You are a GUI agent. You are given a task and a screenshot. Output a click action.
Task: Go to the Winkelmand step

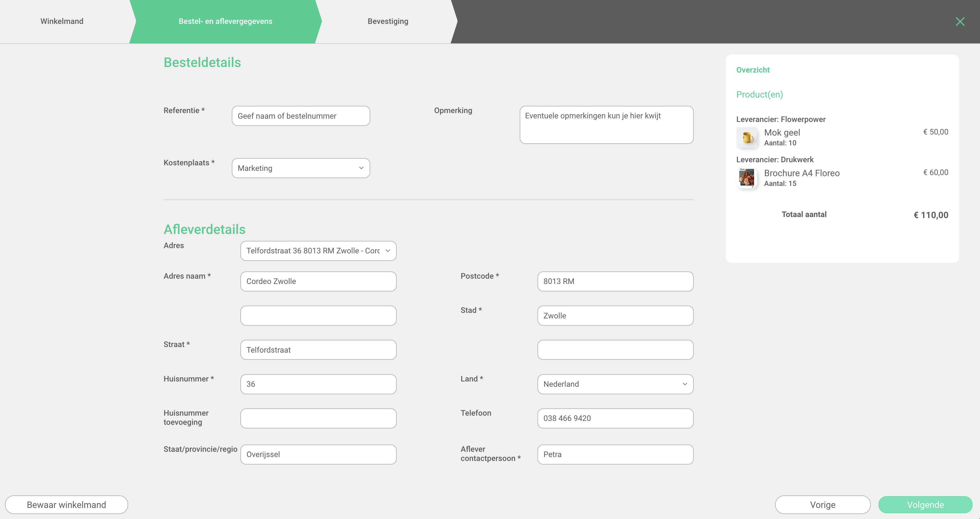(62, 21)
